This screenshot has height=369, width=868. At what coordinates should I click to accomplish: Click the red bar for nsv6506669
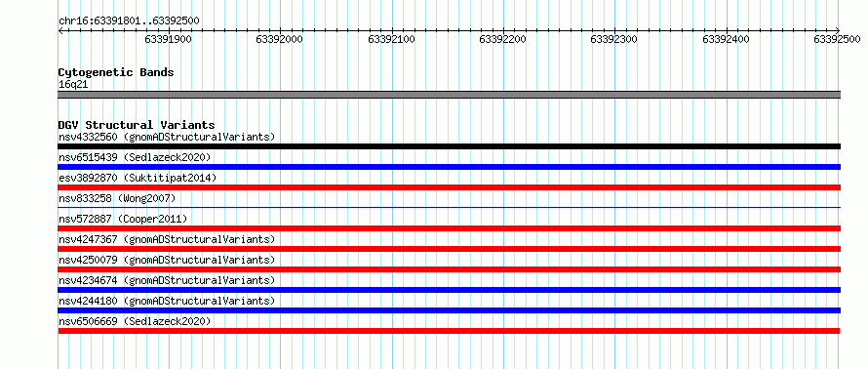pos(449,331)
